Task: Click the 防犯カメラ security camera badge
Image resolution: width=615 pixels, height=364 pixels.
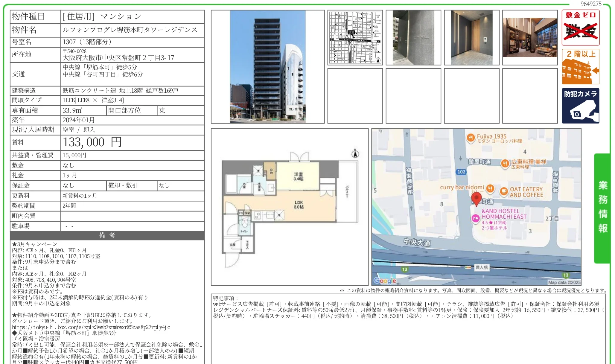Action: click(x=580, y=106)
